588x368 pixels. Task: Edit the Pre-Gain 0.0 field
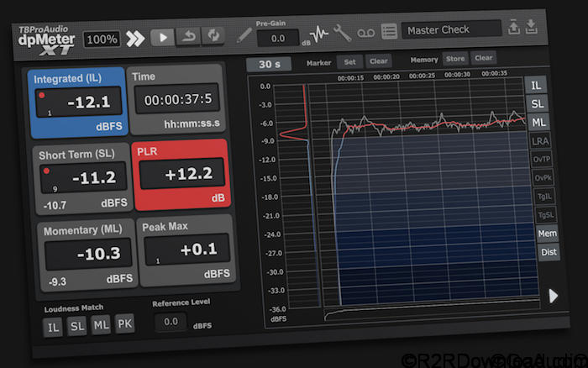pos(278,39)
